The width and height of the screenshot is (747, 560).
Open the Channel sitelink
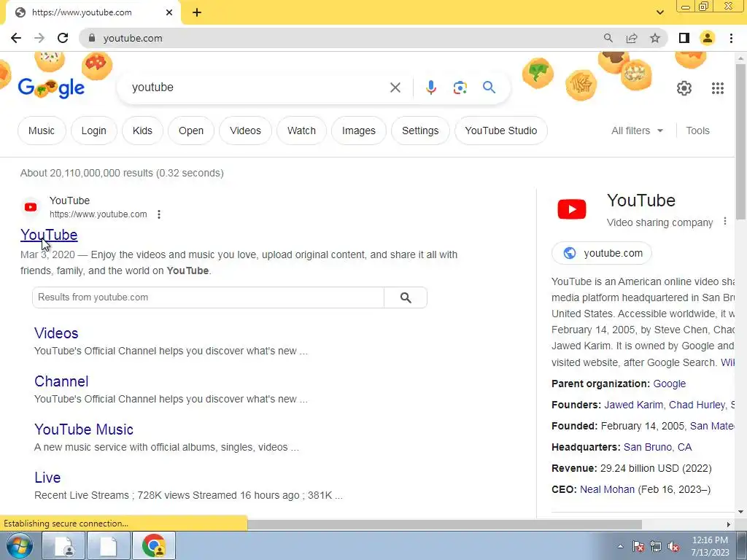point(61,381)
